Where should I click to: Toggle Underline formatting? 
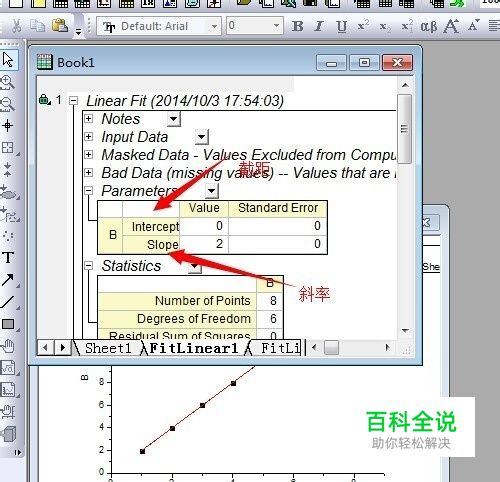click(341, 26)
